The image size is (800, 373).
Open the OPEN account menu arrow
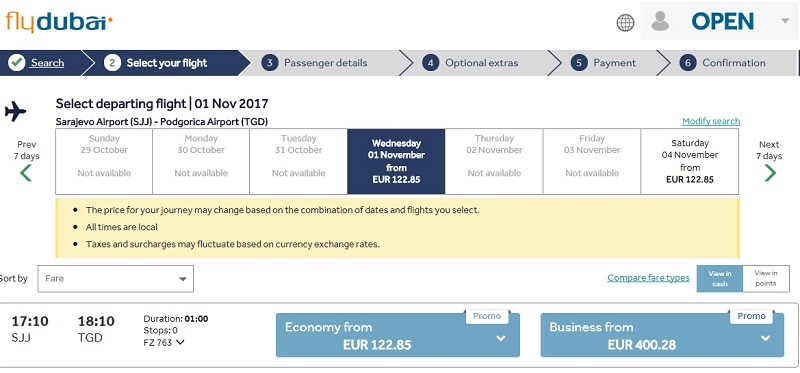tap(785, 21)
